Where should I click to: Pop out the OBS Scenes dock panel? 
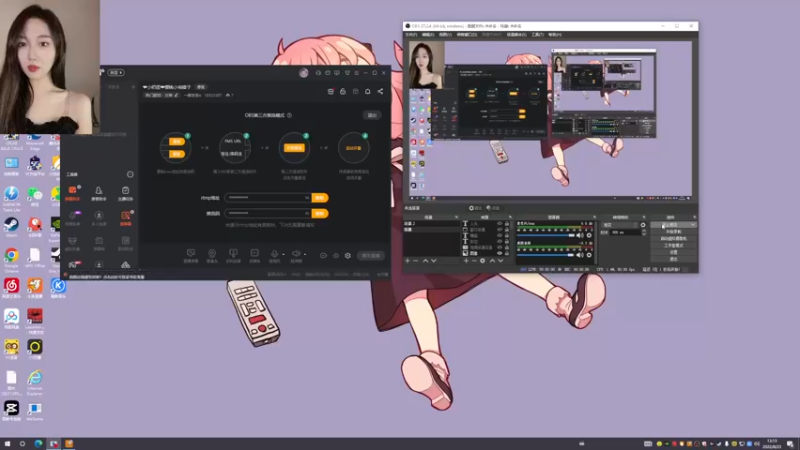pos(457,217)
